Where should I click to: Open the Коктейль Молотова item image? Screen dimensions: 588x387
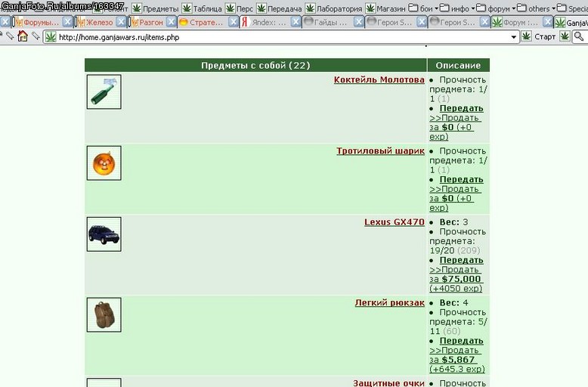point(104,92)
